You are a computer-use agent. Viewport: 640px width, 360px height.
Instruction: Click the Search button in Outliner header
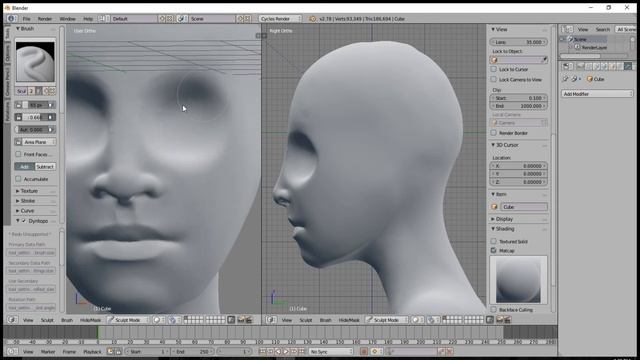point(602,29)
